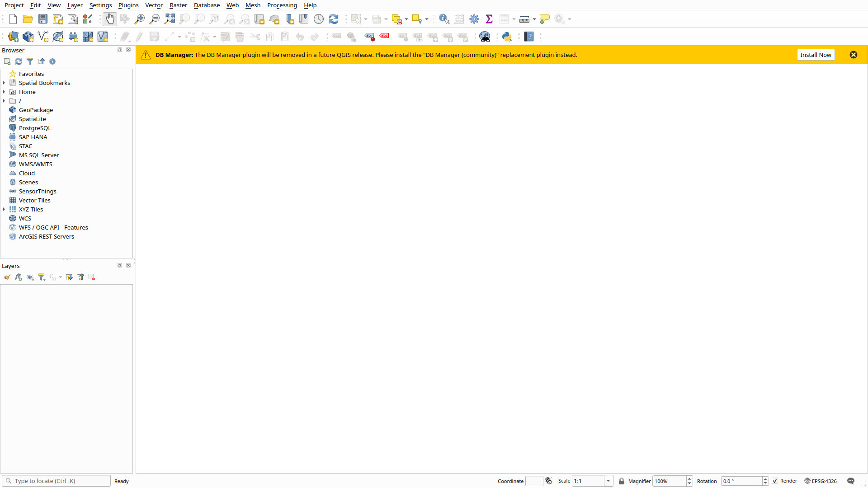868x488 pixels.
Task: Open the Data Source Manager
Action: (x=13, y=37)
